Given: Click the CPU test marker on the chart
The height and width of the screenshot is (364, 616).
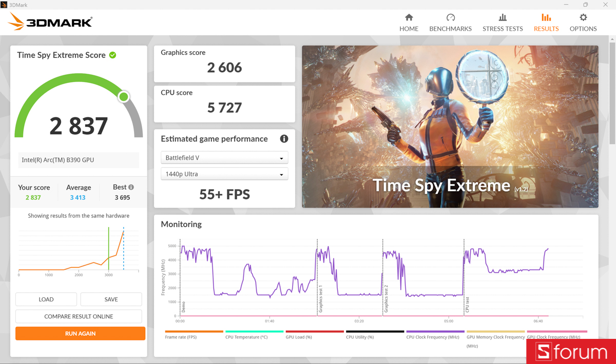Looking at the screenshot, I should coord(467,305).
